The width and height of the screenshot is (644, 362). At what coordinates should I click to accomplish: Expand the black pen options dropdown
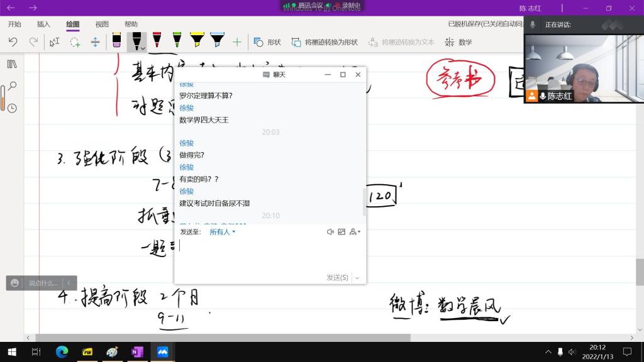pyautogui.click(x=144, y=48)
